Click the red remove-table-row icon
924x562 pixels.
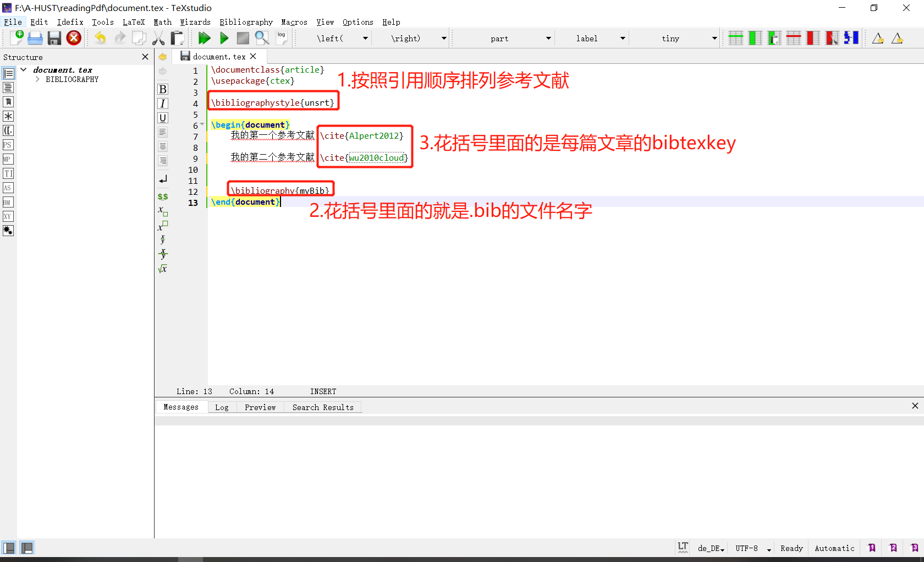point(794,38)
